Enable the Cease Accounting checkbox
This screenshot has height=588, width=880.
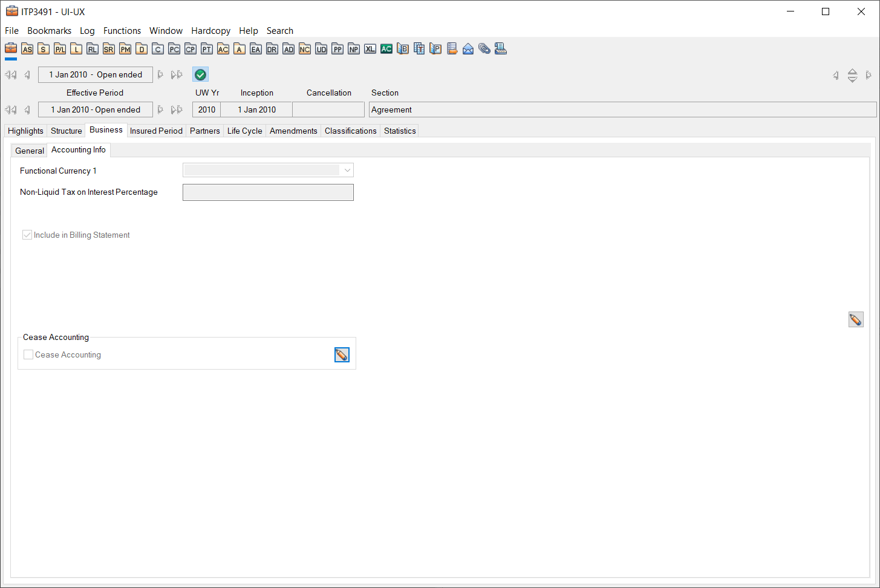pyautogui.click(x=28, y=354)
